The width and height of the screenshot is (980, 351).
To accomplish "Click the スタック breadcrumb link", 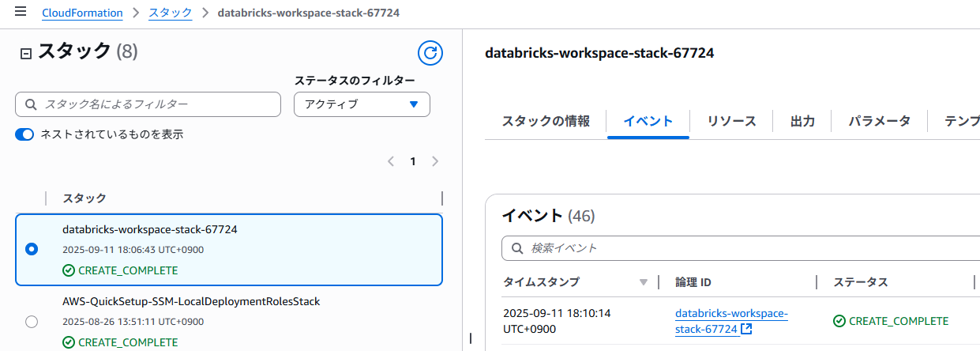I will click(170, 13).
